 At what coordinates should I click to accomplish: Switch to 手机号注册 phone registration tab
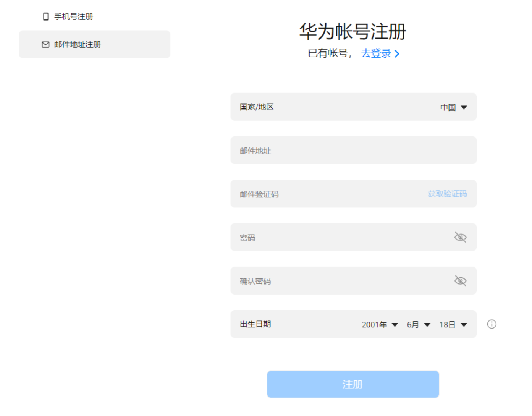(x=68, y=16)
